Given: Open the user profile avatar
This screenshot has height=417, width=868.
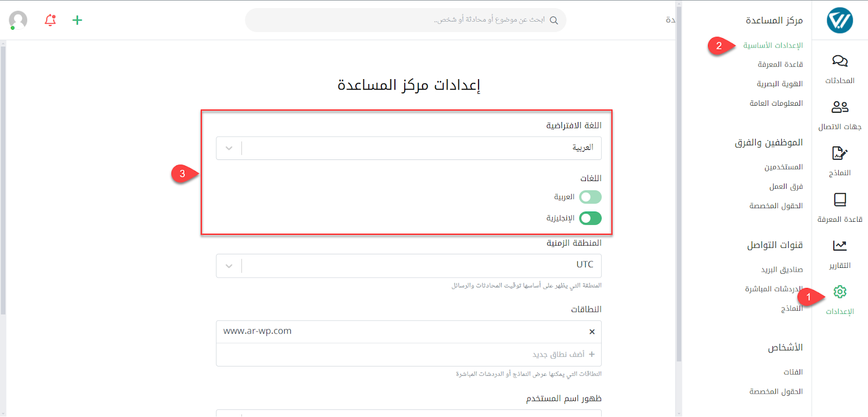Looking at the screenshot, I should [18, 20].
